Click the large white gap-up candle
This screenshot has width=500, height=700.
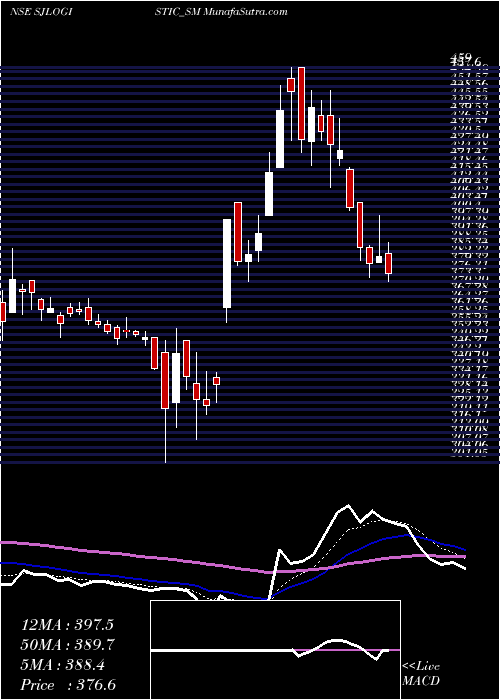[x=227, y=263]
